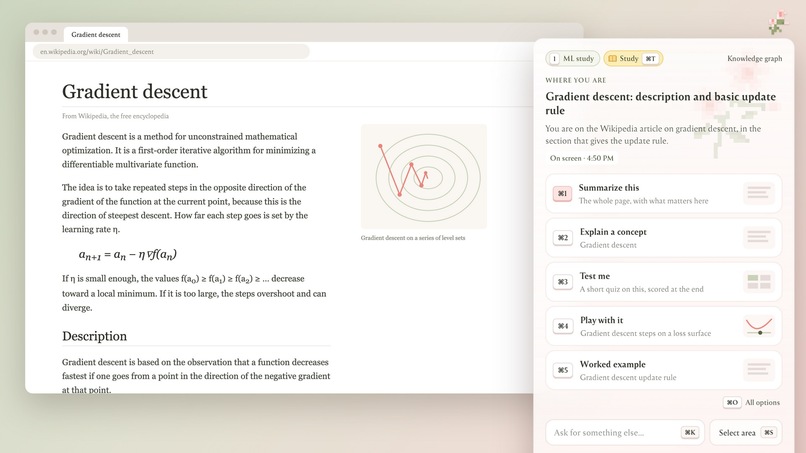Click the preview thumbnail on the Summarize this card
Viewport: 806px width, 453px height.
tap(759, 193)
